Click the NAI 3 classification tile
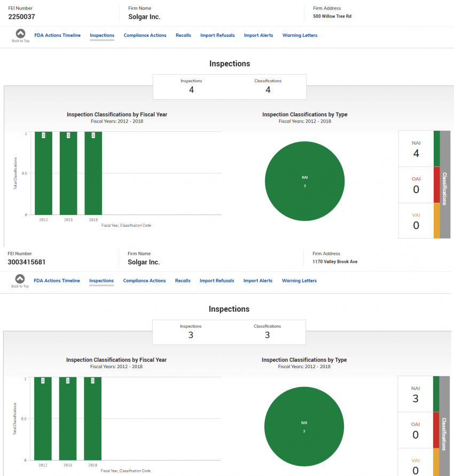Screen dimensions: 454x476 pyautogui.click(x=416, y=394)
